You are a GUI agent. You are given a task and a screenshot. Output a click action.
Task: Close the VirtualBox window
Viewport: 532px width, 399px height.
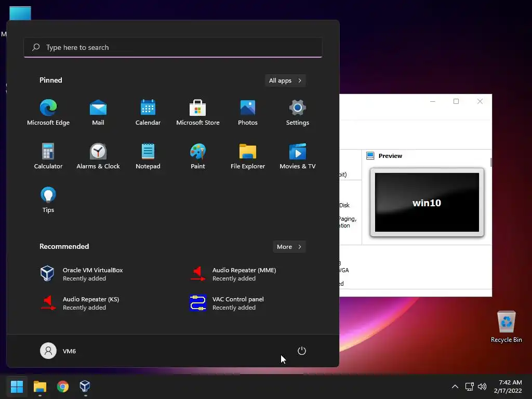(x=480, y=101)
